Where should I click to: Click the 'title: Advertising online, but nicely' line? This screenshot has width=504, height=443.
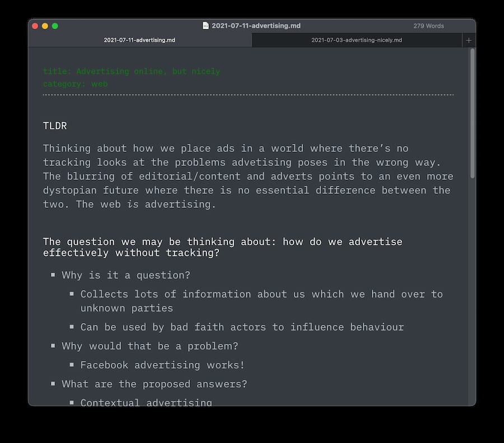coord(132,71)
